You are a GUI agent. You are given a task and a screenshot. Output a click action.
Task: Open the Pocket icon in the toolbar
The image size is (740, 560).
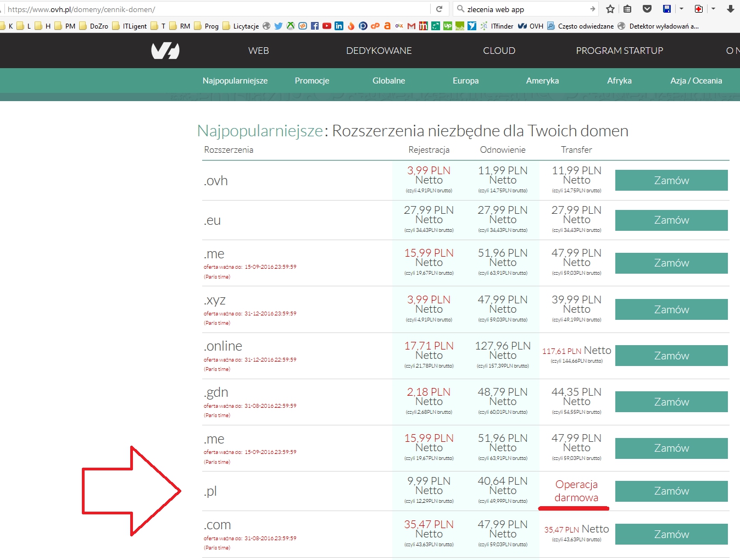pyautogui.click(x=647, y=9)
